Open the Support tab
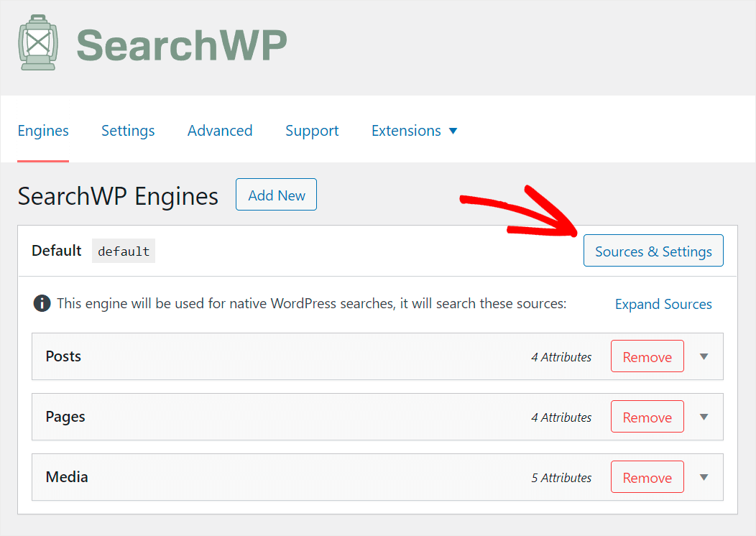This screenshot has height=536, width=756. click(x=312, y=131)
